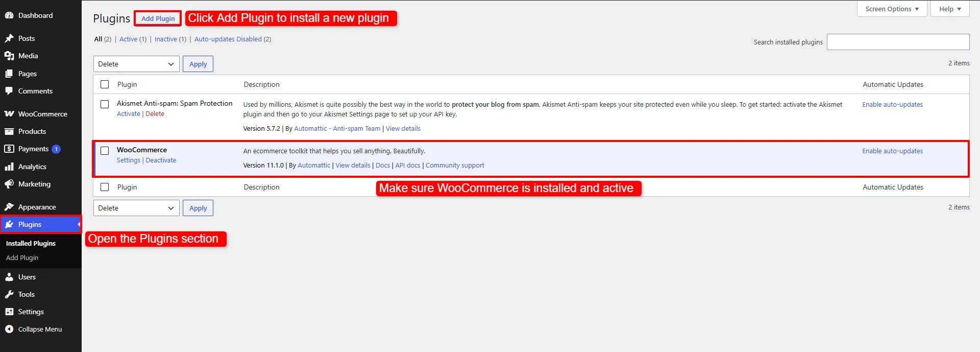Deactivate the WooCommerce plugin
The width and height of the screenshot is (980, 352).
(161, 160)
